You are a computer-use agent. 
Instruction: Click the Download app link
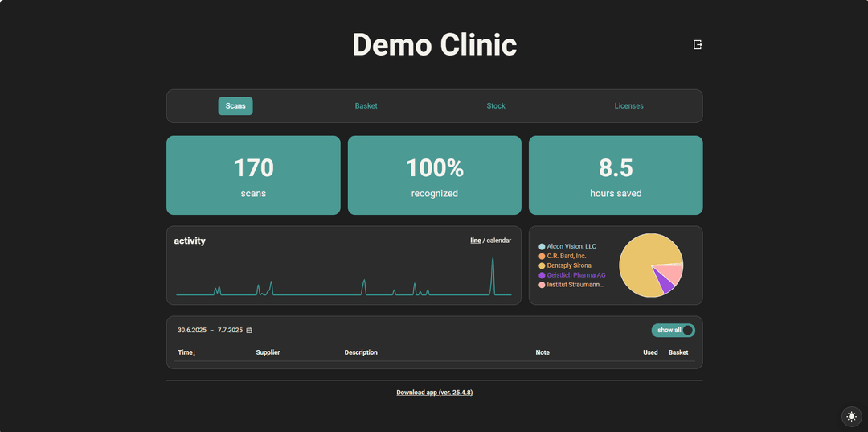coord(435,393)
